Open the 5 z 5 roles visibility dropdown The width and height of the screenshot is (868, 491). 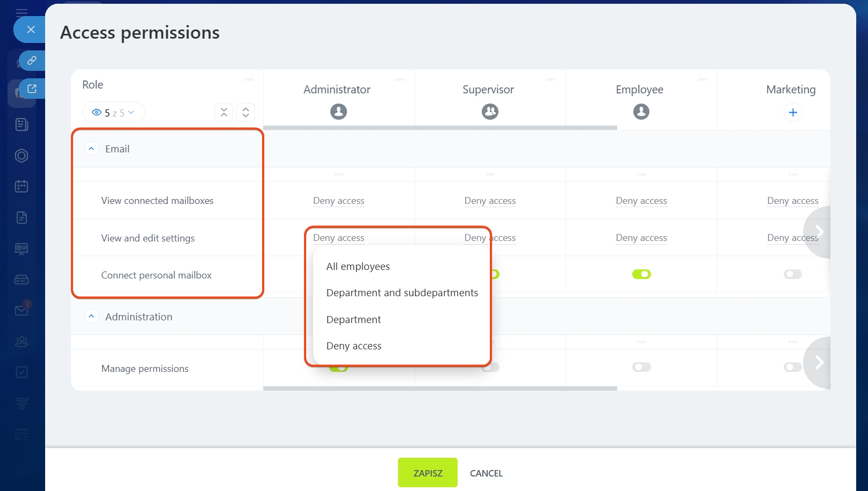(113, 113)
